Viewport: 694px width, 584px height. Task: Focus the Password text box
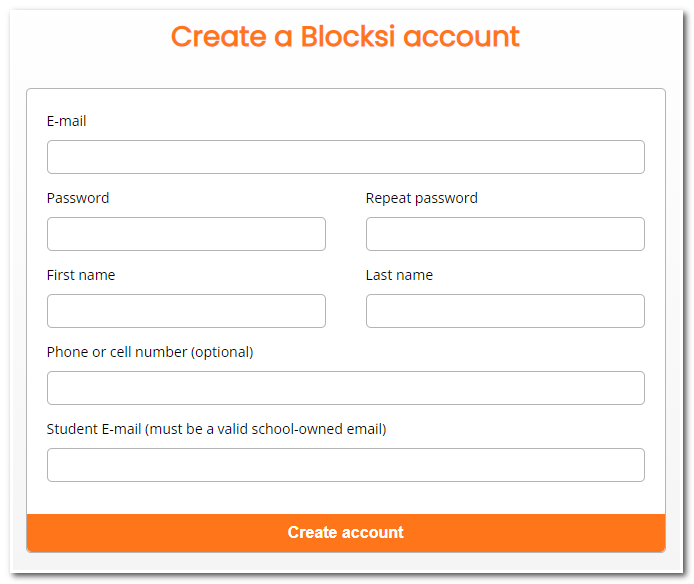(186, 234)
